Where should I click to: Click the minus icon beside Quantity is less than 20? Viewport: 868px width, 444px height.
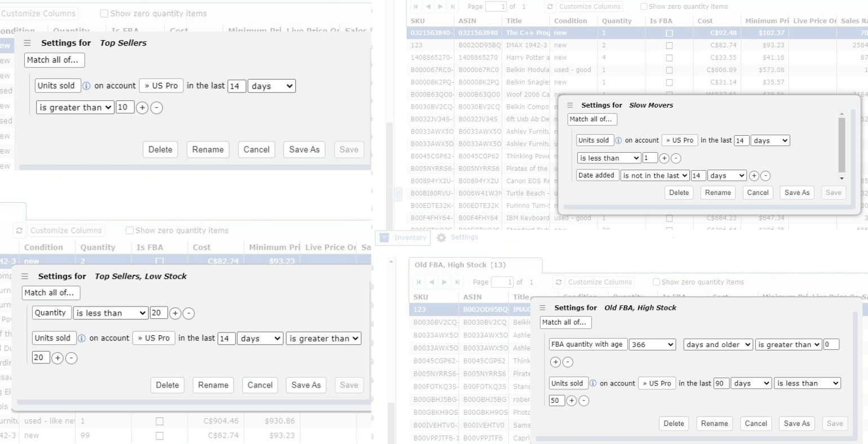[189, 313]
